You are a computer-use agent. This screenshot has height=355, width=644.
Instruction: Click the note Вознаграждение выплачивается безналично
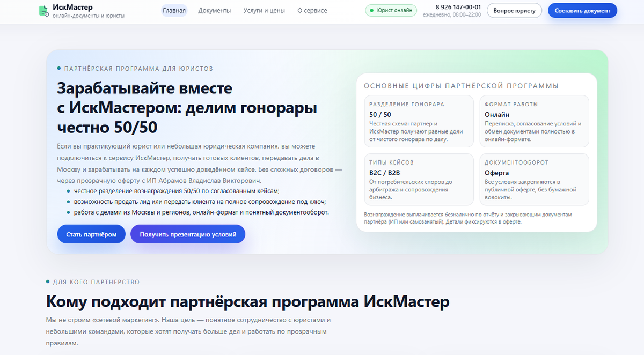(468, 218)
